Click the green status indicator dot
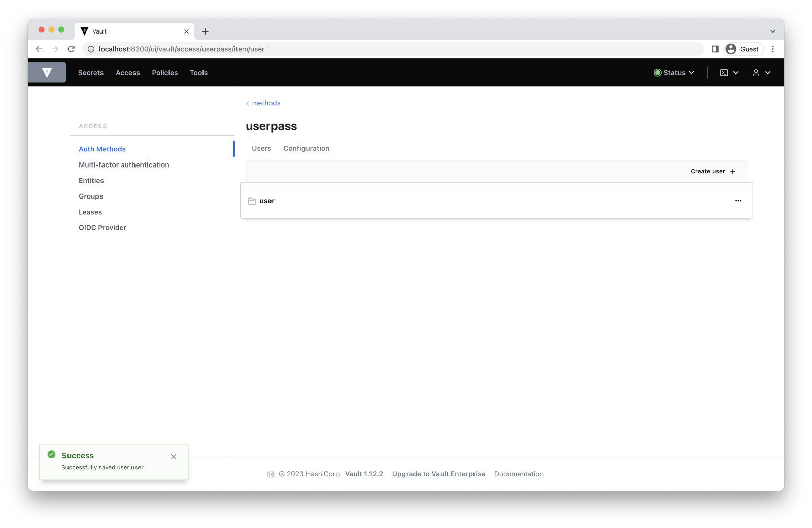 click(x=657, y=73)
